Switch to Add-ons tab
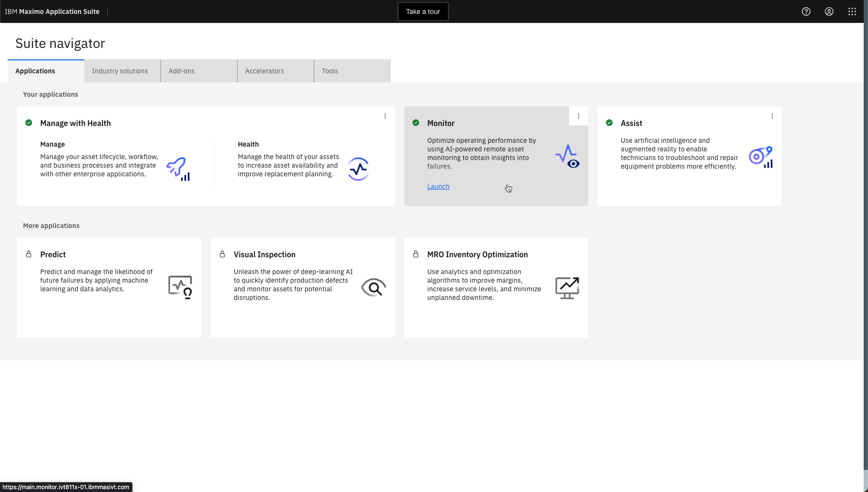Viewport: 868px width, 492px height. click(x=199, y=71)
